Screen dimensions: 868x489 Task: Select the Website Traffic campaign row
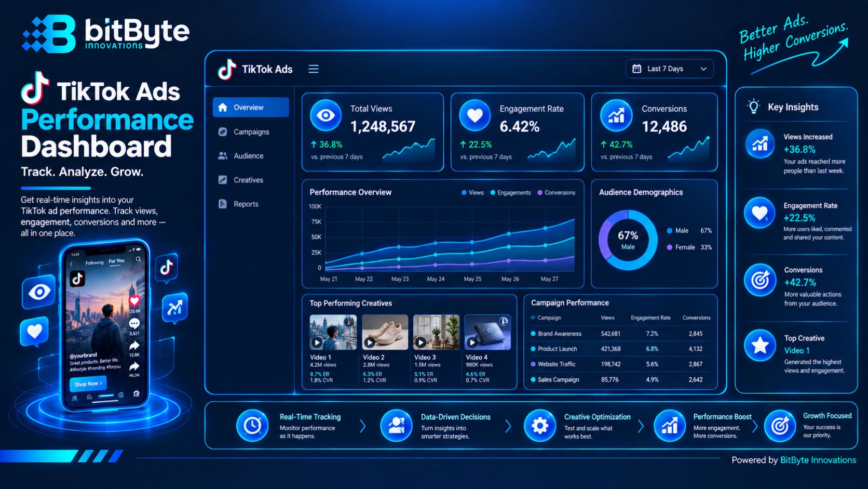coord(620,364)
